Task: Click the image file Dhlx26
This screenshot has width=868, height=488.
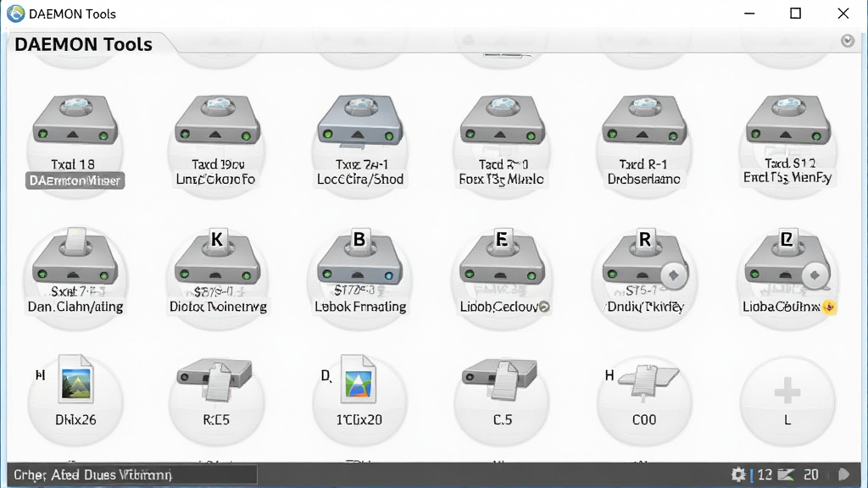Action: (75, 379)
